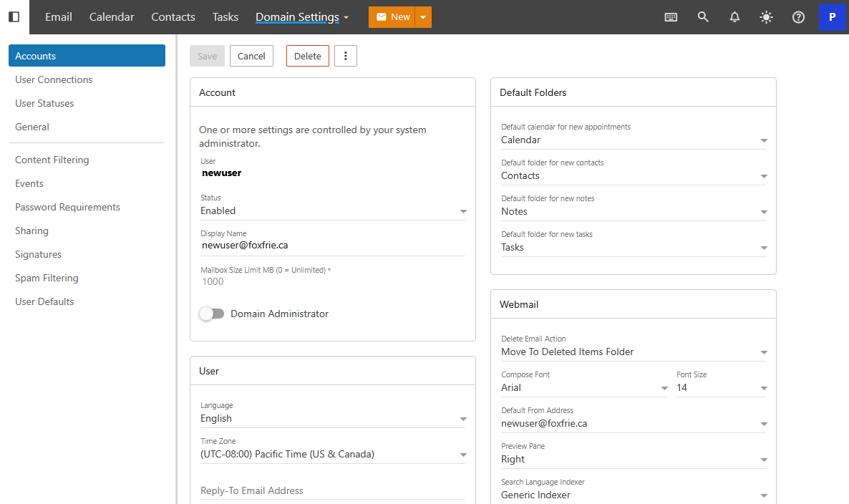Go to Contacts in top menu

(173, 17)
